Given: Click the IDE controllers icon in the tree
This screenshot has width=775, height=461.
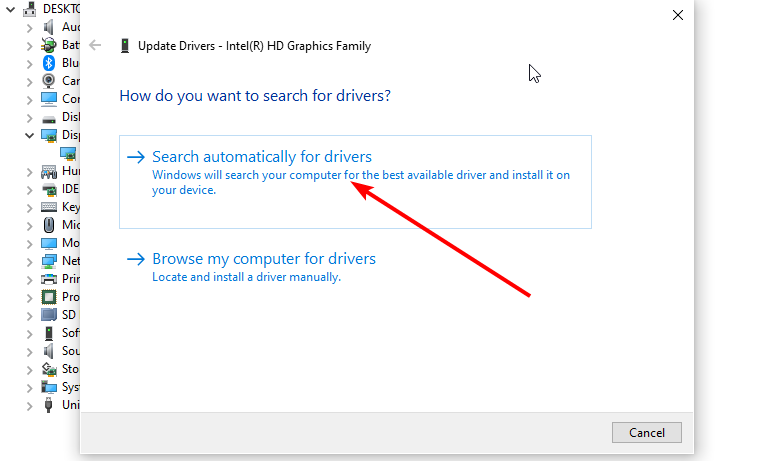Looking at the screenshot, I should click(x=48, y=189).
